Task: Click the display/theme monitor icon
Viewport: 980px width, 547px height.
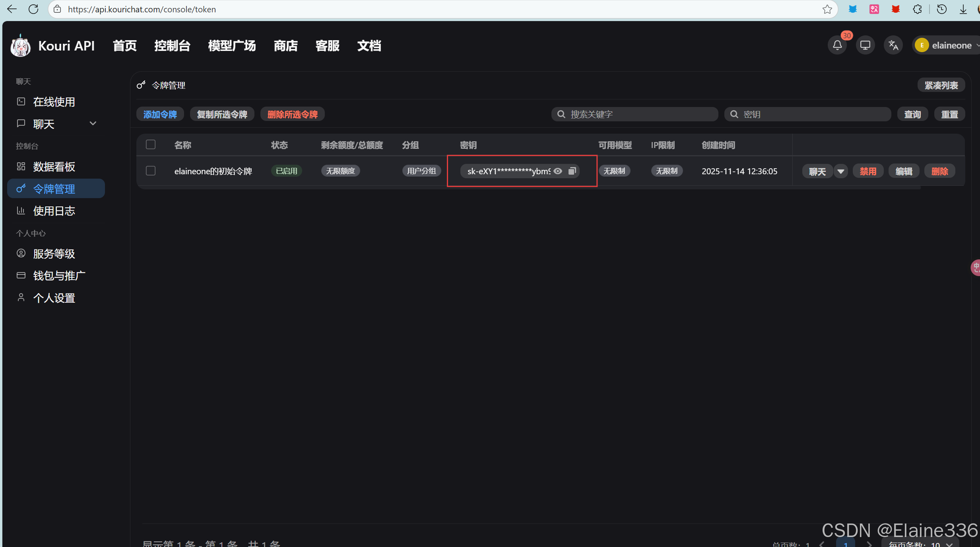Action: [865, 45]
